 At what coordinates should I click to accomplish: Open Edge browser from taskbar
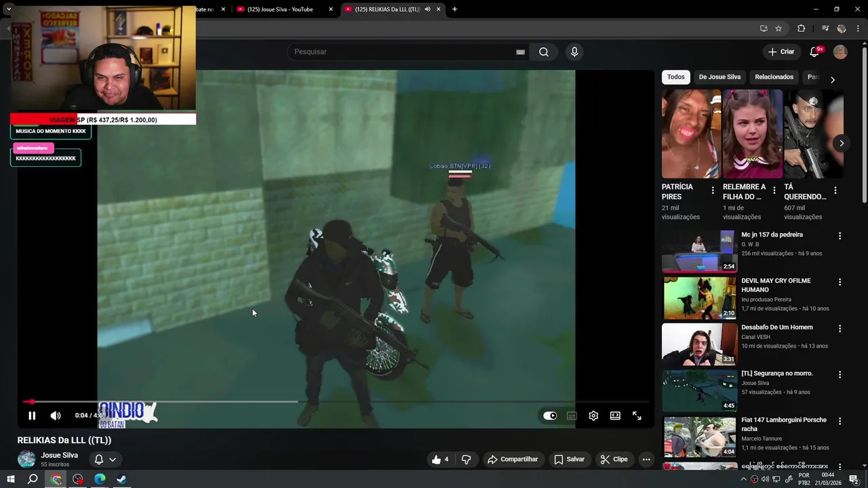point(100,479)
